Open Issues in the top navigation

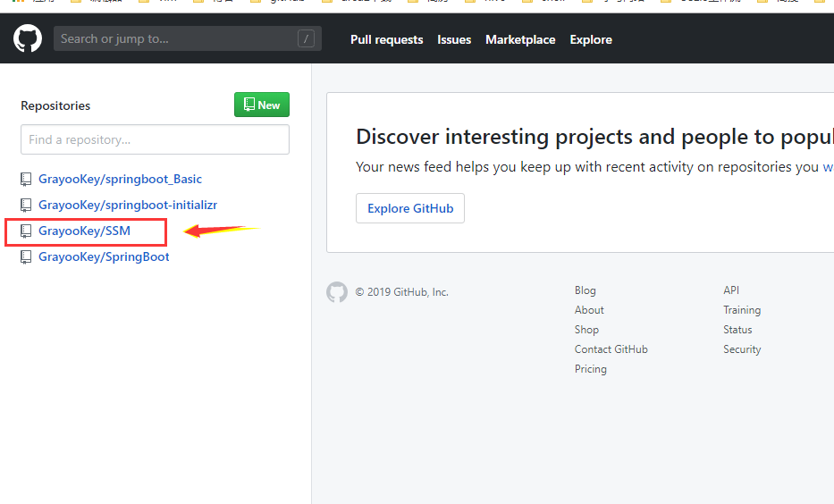coord(454,39)
